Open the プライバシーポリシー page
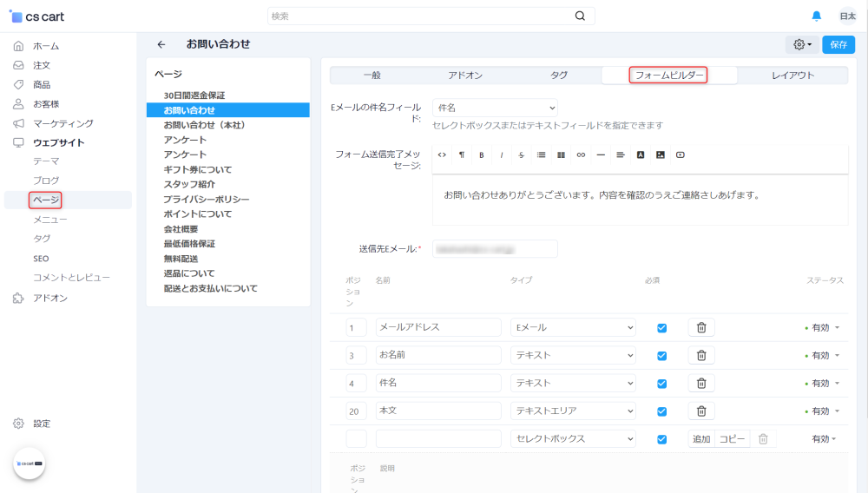Viewport: 868px width, 493px height. 206,199
